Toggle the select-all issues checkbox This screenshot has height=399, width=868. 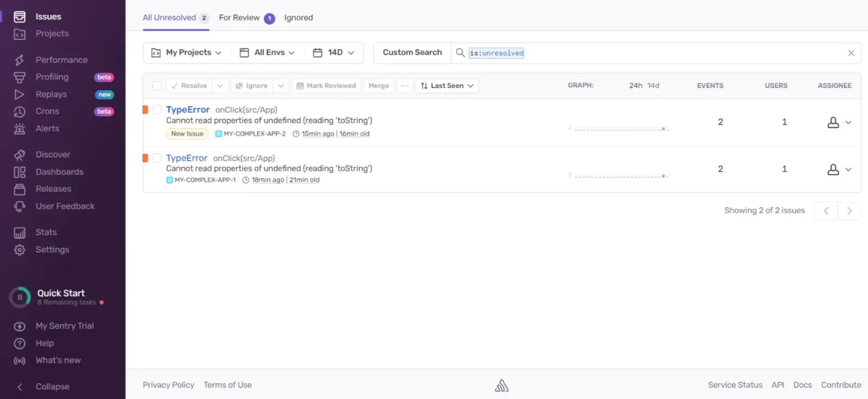(x=156, y=86)
